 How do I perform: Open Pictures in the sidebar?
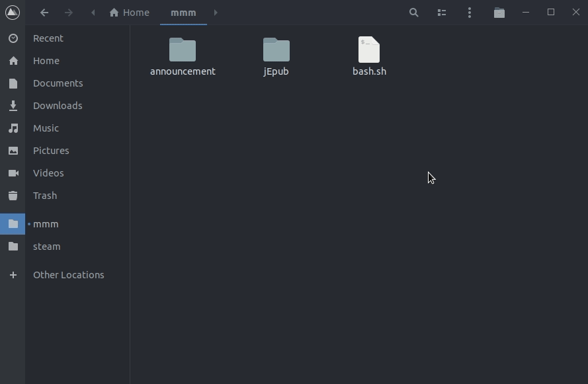[x=51, y=151]
